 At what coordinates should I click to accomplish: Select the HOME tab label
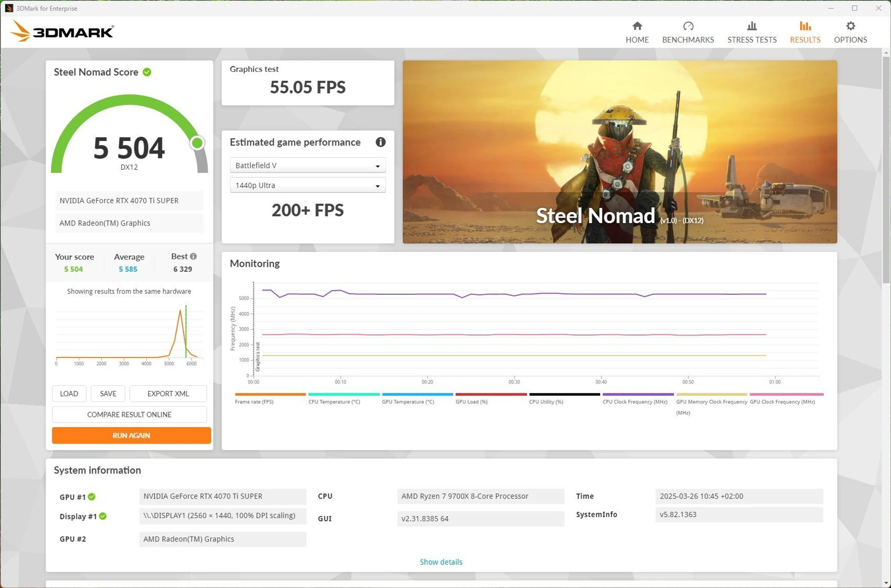click(x=637, y=40)
